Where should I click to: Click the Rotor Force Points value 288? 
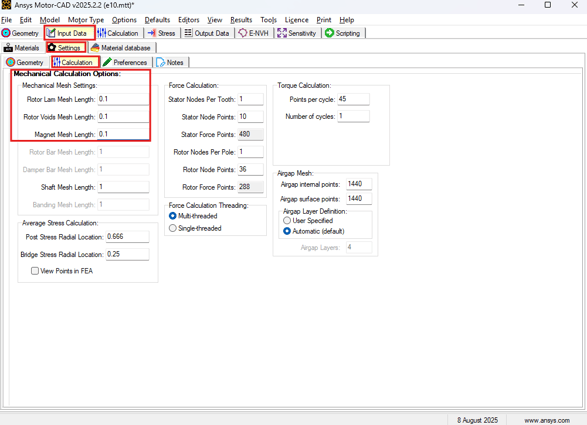click(x=250, y=187)
